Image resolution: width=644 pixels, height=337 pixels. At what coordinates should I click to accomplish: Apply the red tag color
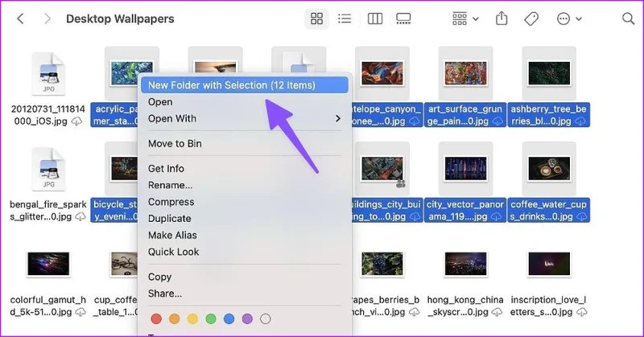[x=156, y=319]
